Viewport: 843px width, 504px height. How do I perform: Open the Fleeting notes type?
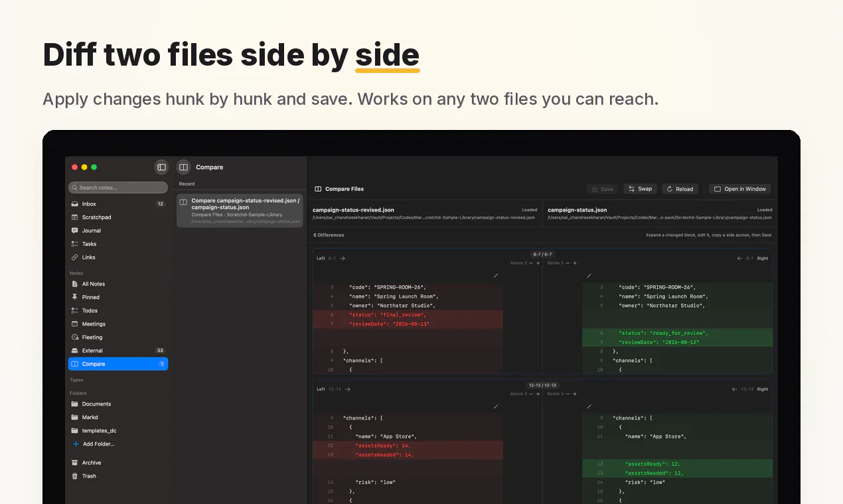tap(118, 337)
